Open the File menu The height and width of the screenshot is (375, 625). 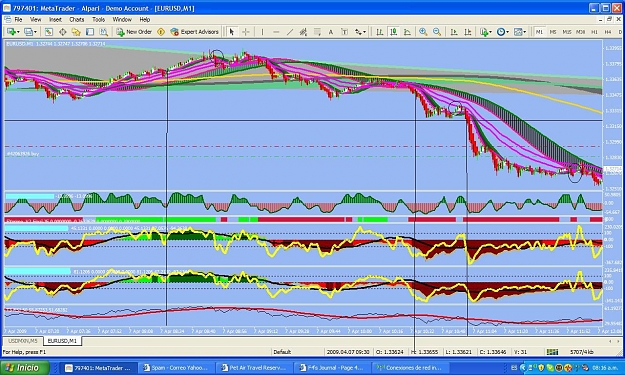pos(18,20)
